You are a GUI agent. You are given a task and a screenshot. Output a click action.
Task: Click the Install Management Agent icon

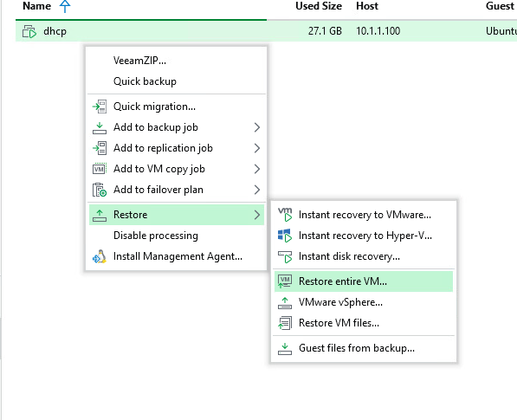(100, 256)
